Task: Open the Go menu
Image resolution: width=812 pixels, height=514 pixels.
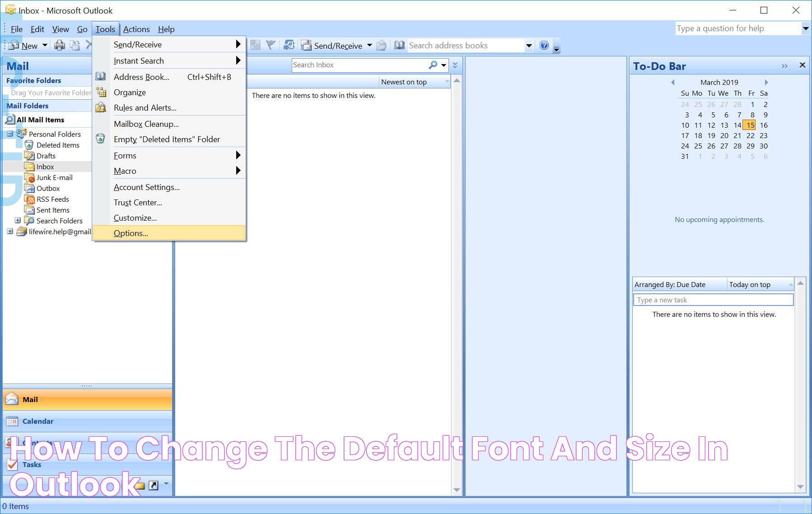Action: click(x=82, y=29)
